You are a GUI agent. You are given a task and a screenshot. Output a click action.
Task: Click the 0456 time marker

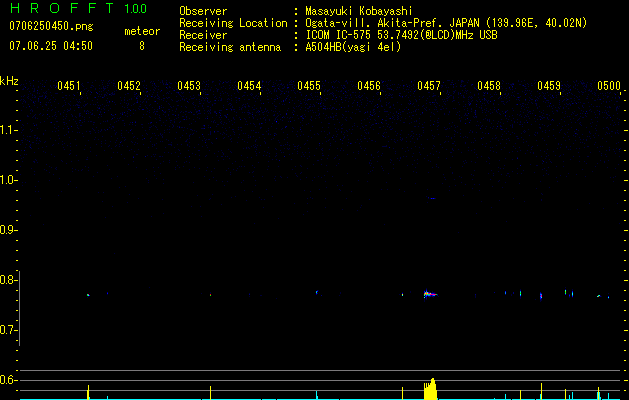pyautogui.click(x=369, y=86)
